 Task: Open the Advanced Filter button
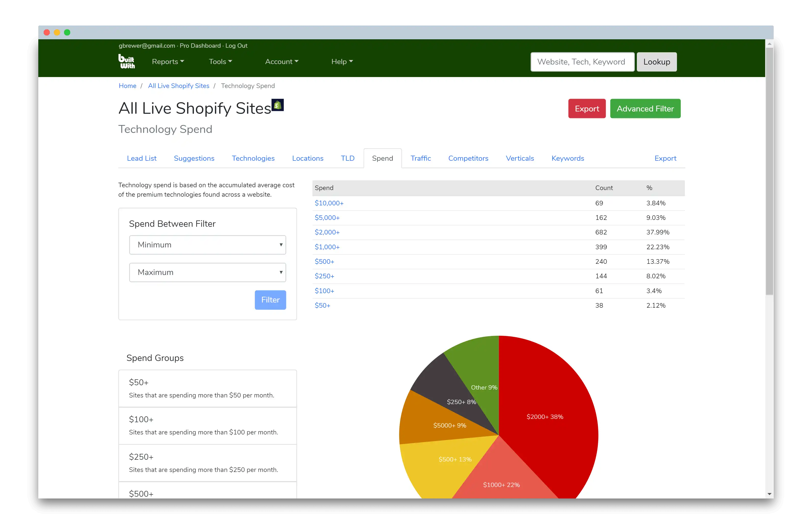[645, 108]
